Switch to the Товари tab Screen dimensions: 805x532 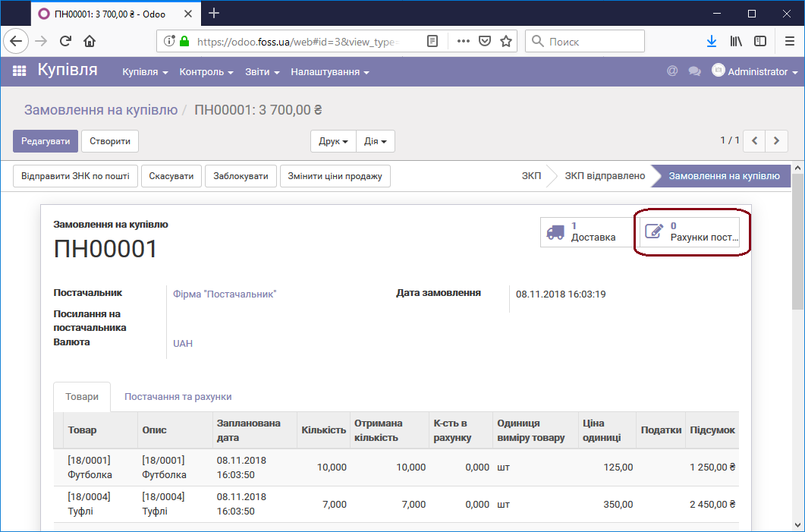(x=82, y=396)
